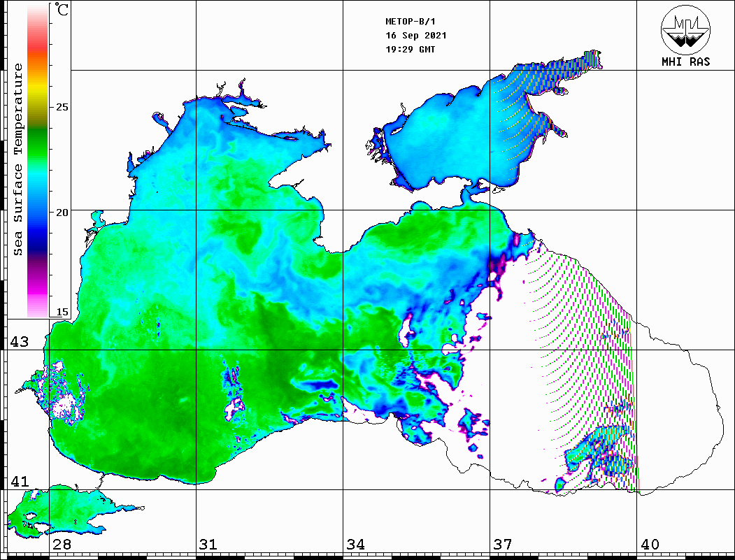Click the 20 tick label on the color scale

(x=62, y=213)
